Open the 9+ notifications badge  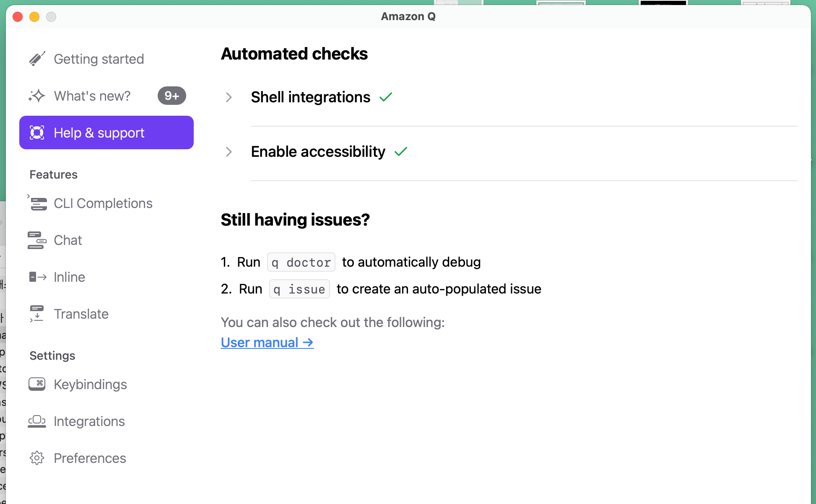click(172, 96)
